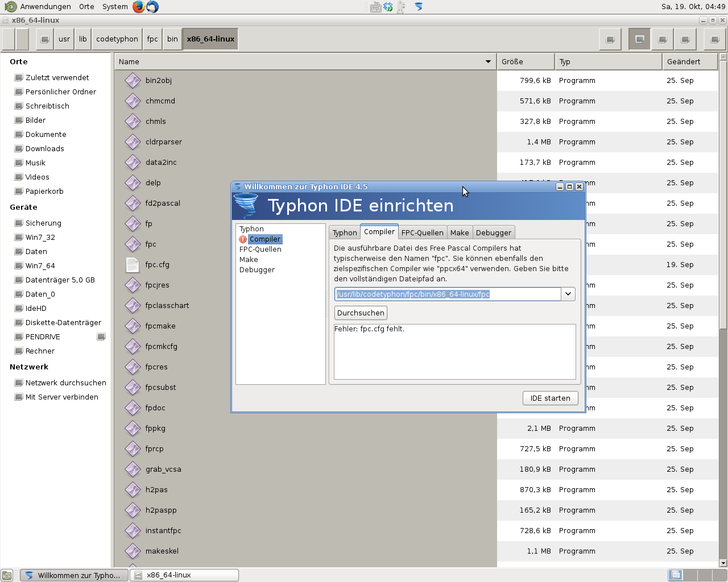This screenshot has height=582, width=728.
Task: Select the cldrparser program icon
Action: tap(133, 142)
